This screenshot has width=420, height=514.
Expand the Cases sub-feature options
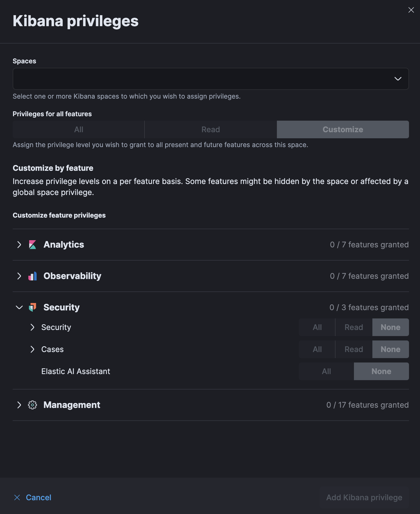click(x=32, y=349)
